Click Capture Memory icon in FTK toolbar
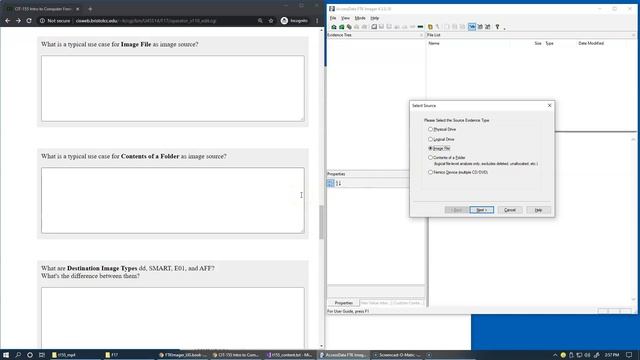This screenshot has width=640, height=360. pos(420,27)
